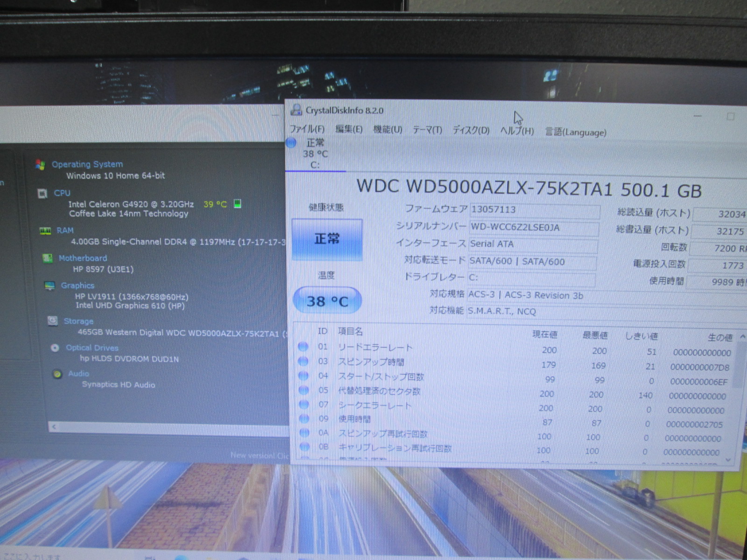Click the Motherboard icon

point(47,258)
